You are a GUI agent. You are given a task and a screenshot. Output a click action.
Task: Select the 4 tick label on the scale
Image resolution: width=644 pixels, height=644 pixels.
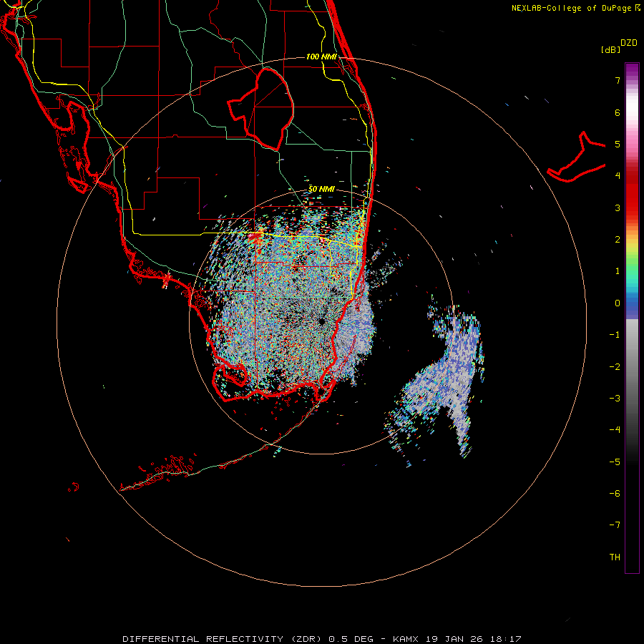pos(618,176)
